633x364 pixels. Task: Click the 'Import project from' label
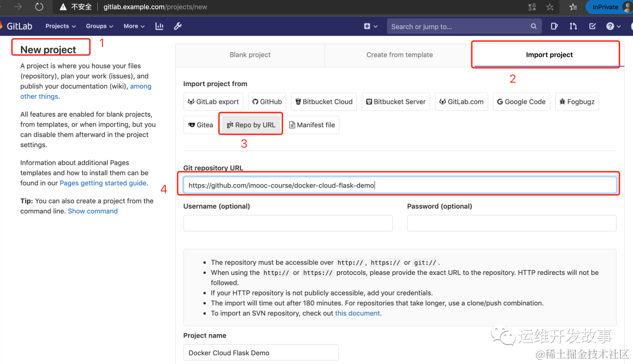click(215, 84)
